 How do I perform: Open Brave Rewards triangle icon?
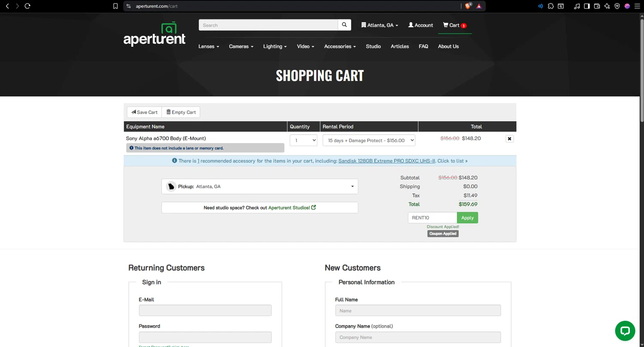pos(479,6)
